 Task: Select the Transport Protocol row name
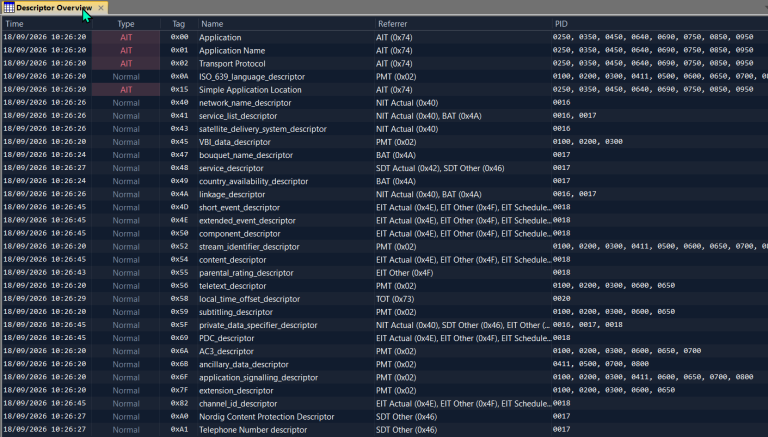coord(232,64)
